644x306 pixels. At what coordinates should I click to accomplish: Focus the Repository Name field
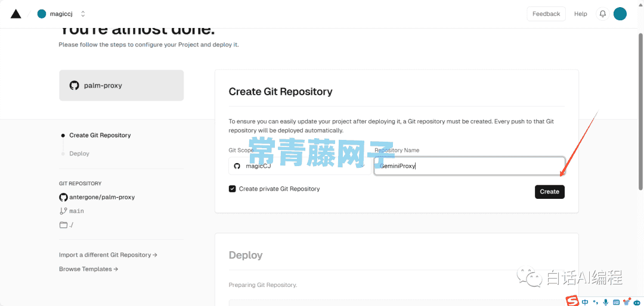click(469, 166)
